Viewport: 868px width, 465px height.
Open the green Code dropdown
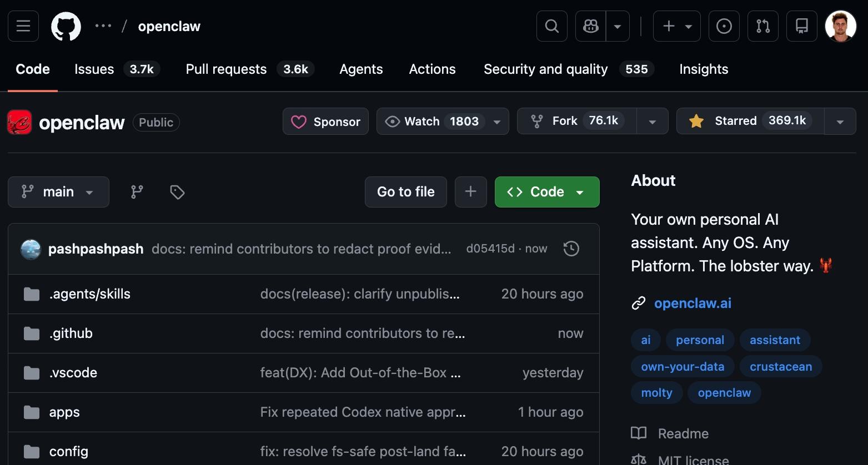click(x=547, y=192)
